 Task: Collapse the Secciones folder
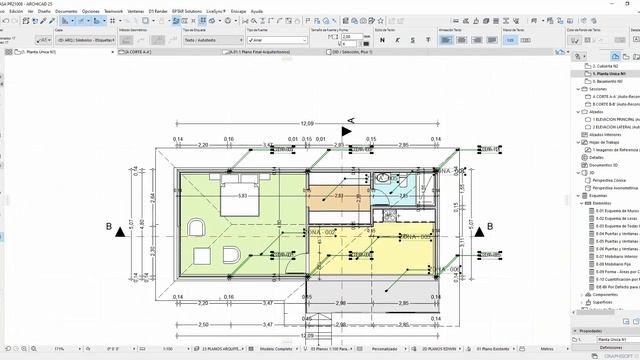click(x=578, y=89)
